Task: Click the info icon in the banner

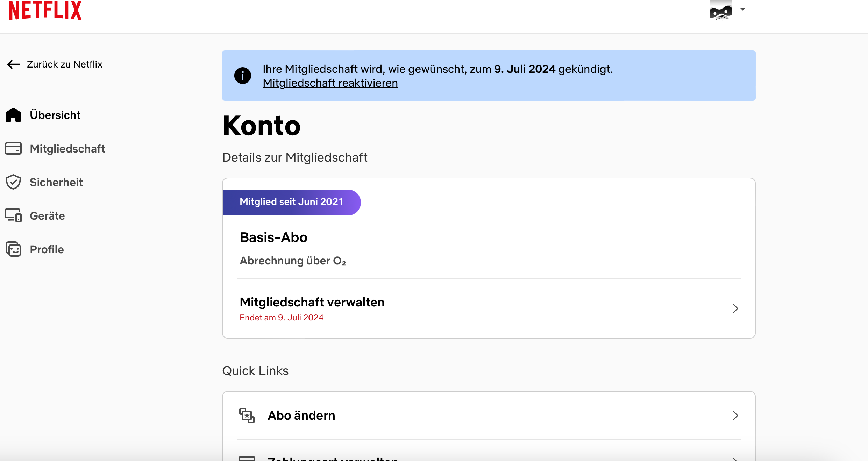Action: pyautogui.click(x=243, y=76)
